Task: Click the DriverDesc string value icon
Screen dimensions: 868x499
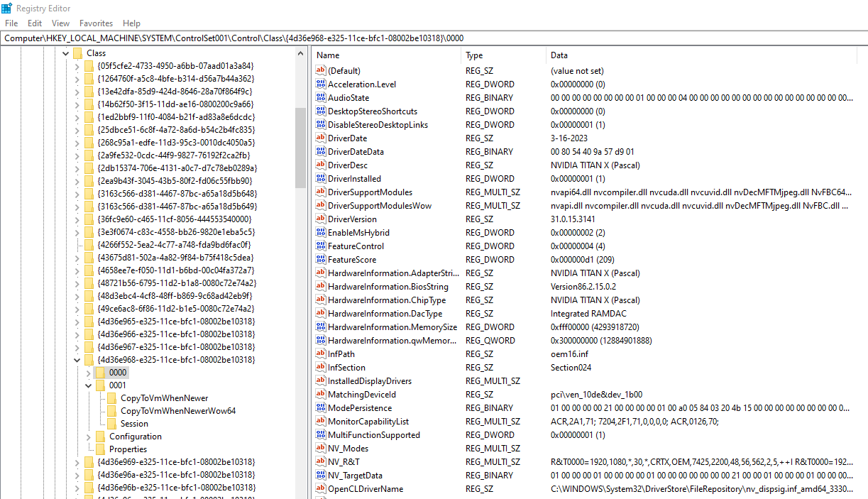Action: pos(320,165)
